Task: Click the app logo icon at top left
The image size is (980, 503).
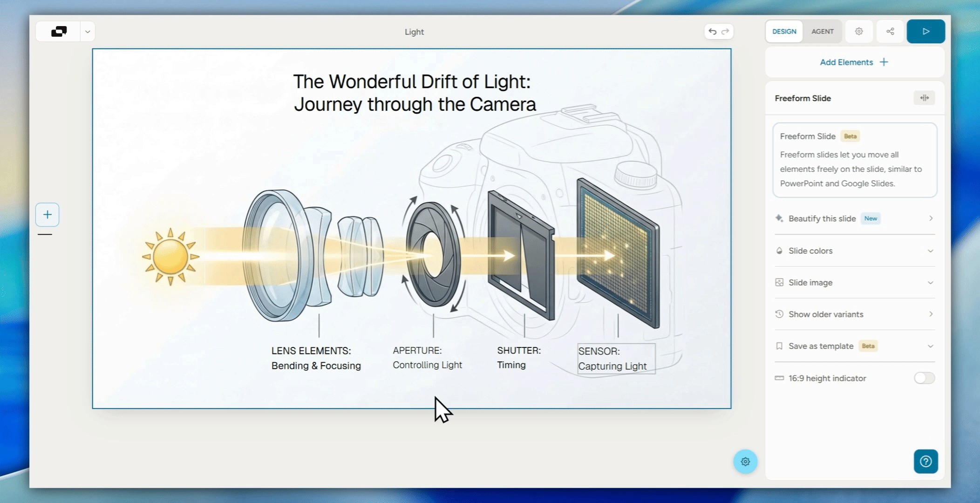Action: point(59,32)
